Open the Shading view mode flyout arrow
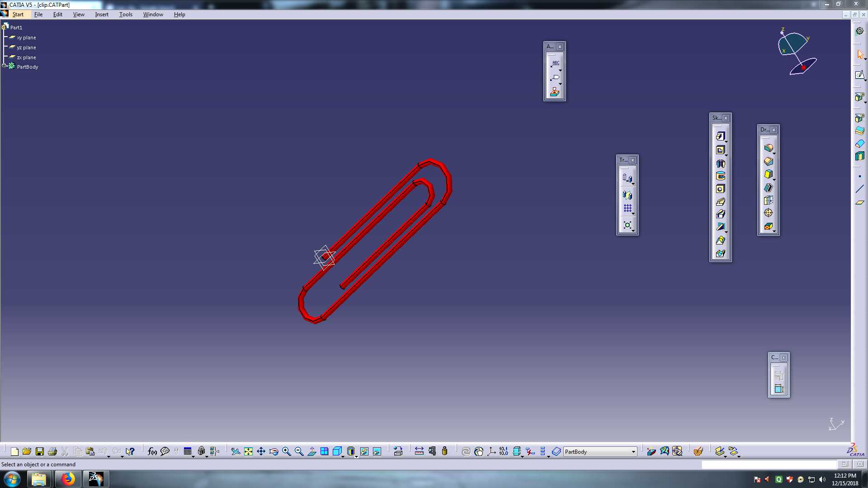Screen dimensions: 868x488 [357, 456]
